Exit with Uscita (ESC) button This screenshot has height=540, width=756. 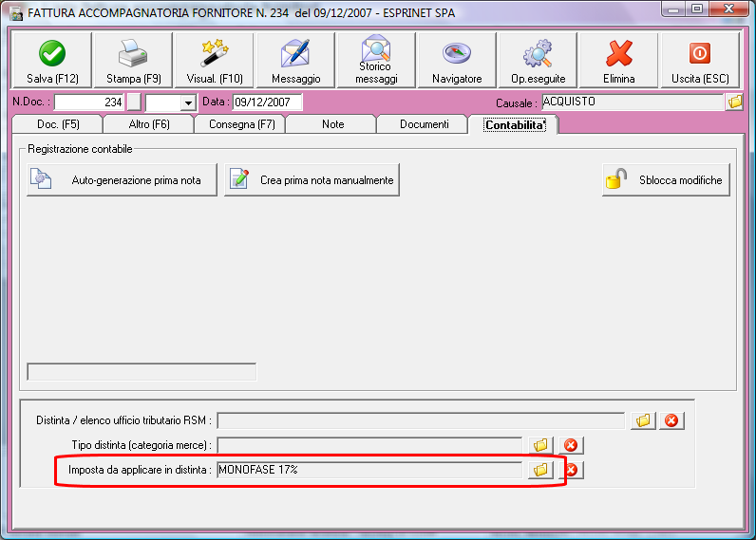click(700, 61)
